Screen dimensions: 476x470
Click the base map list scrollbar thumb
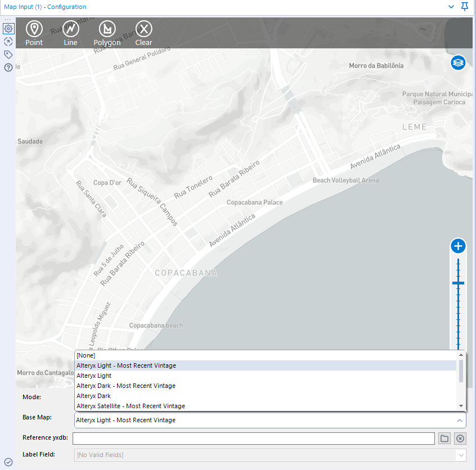click(461, 371)
